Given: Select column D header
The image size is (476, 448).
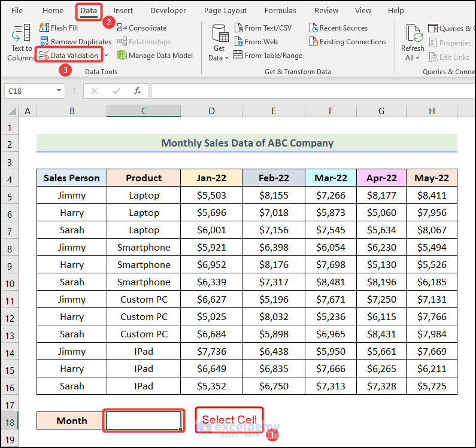Looking at the screenshot, I should coord(211,111).
